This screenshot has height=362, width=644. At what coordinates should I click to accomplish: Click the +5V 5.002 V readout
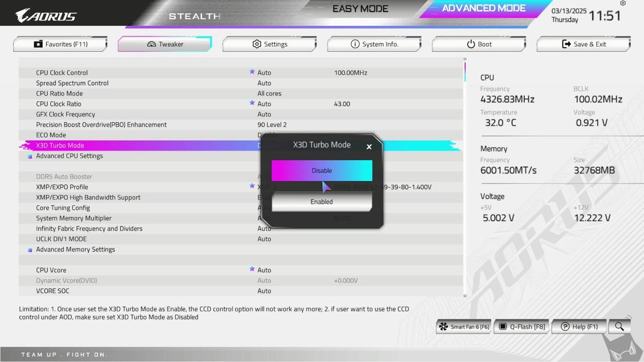(x=498, y=218)
